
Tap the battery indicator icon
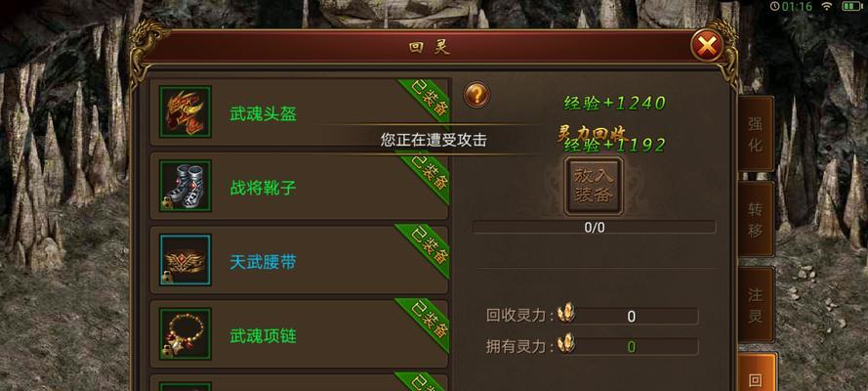pyautogui.click(x=852, y=7)
